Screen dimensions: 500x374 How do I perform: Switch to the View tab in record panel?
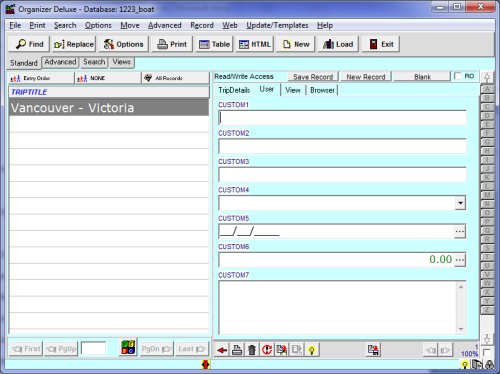pos(293,90)
